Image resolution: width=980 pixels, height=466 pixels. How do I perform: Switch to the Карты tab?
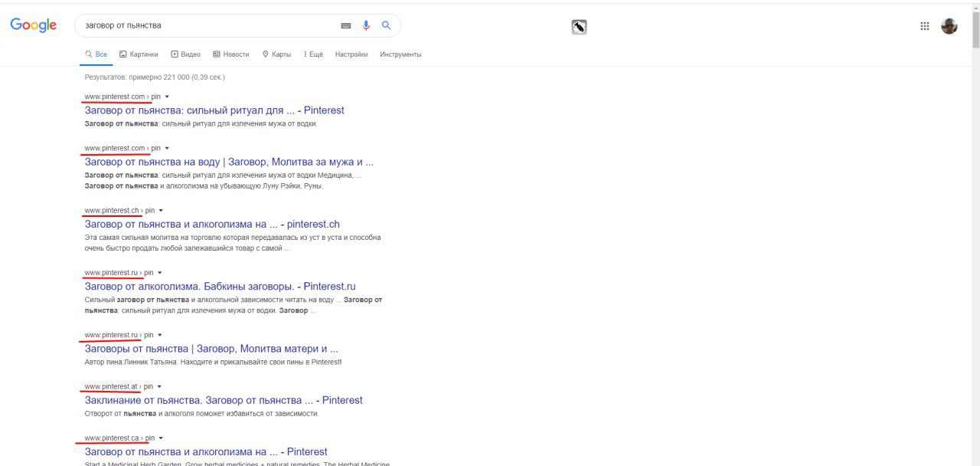click(276, 54)
